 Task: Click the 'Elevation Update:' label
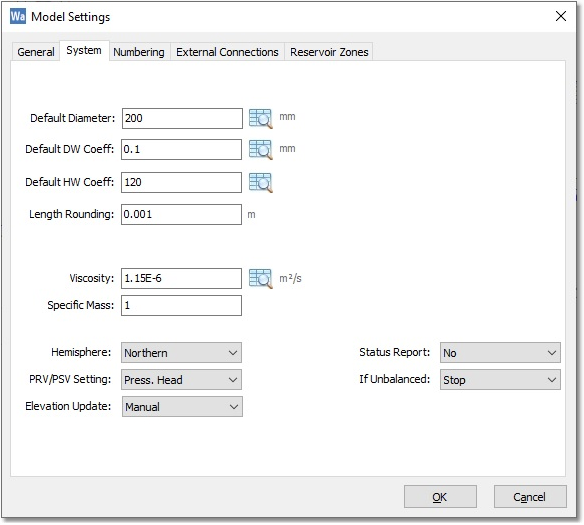click(68, 406)
